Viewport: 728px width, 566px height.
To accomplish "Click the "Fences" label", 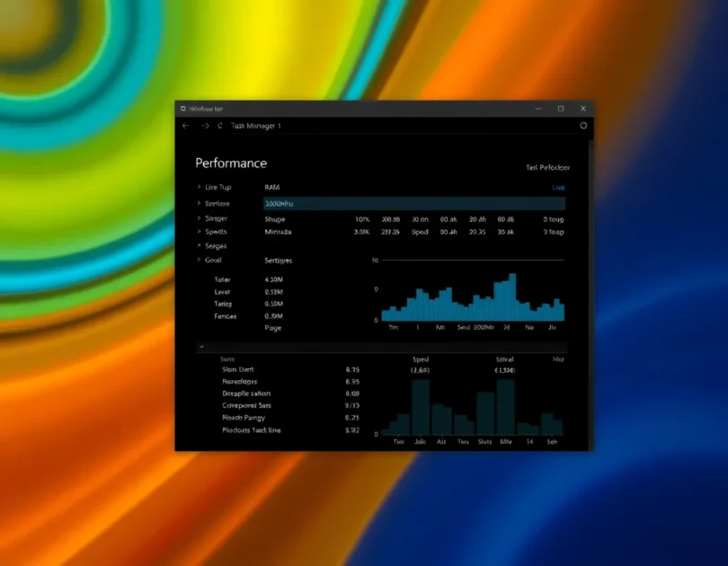I will tap(226, 316).
